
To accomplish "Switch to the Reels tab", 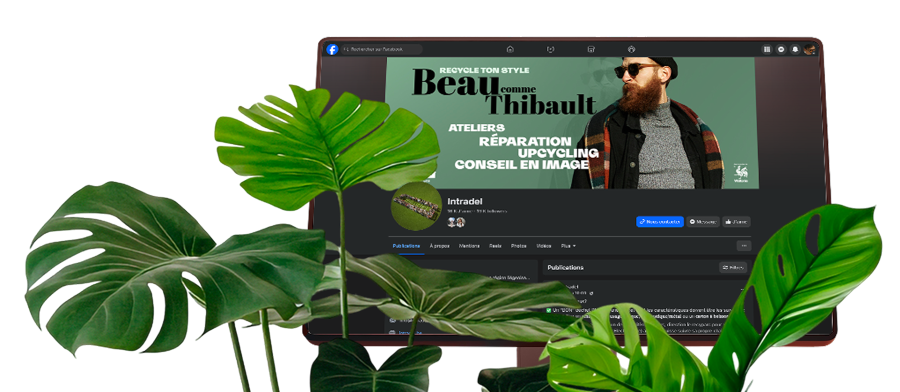I will pyautogui.click(x=495, y=246).
